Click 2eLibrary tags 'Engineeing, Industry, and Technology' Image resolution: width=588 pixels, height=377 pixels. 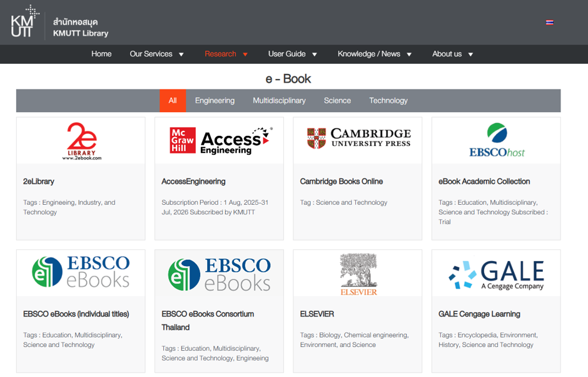(69, 207)
